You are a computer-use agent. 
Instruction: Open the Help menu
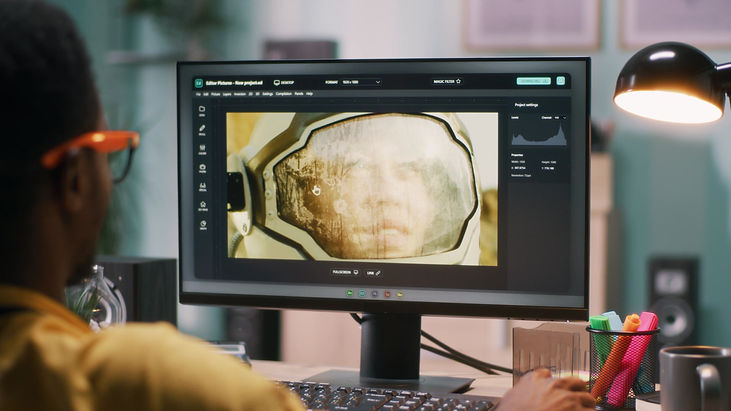point(309,94)
